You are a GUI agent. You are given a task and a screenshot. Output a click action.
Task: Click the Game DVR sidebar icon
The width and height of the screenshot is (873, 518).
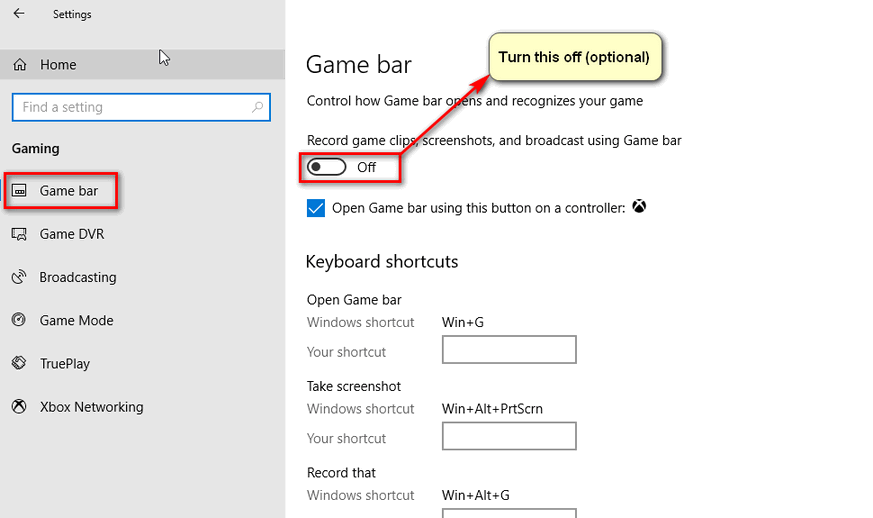(x=19, y=234)
